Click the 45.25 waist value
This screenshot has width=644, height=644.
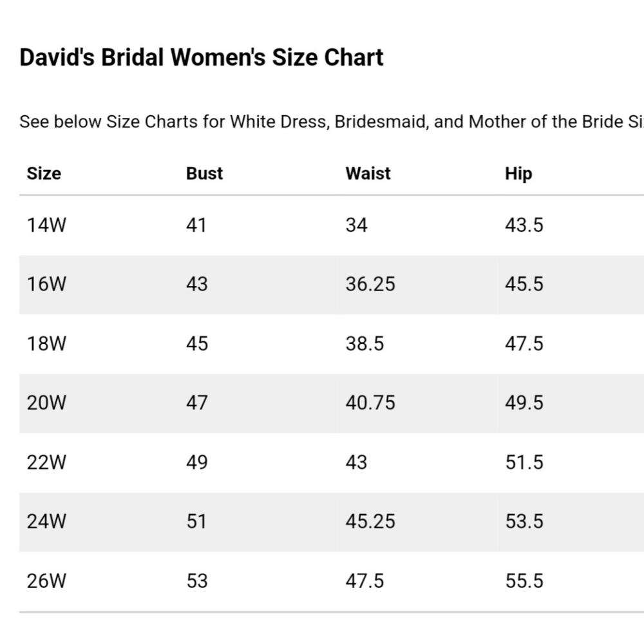click(x=370, y=522)
